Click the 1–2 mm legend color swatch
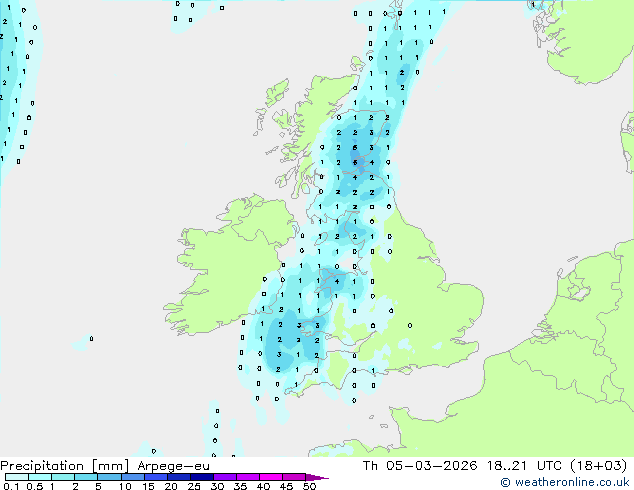Image resolution: width=634 pixels, height=490 pixels. click(x=63, y=477)
